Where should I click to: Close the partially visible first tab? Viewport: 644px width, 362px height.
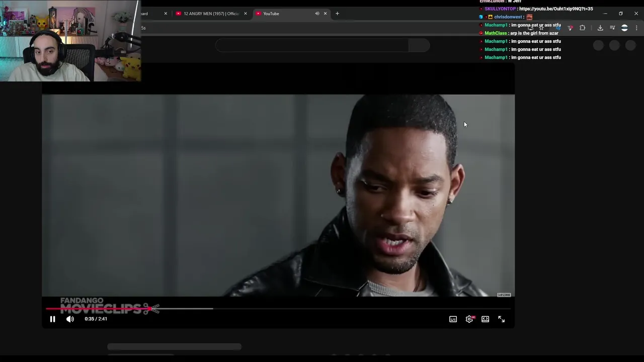coord(166,14)
